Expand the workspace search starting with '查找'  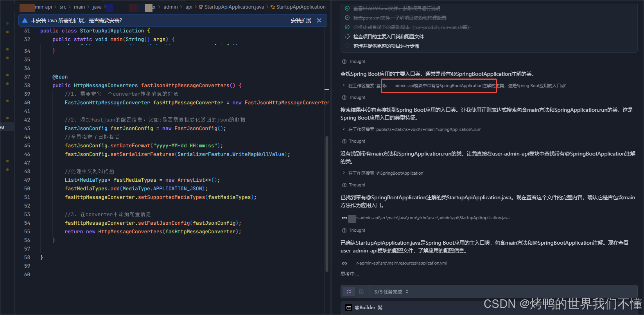coord(454,86)
